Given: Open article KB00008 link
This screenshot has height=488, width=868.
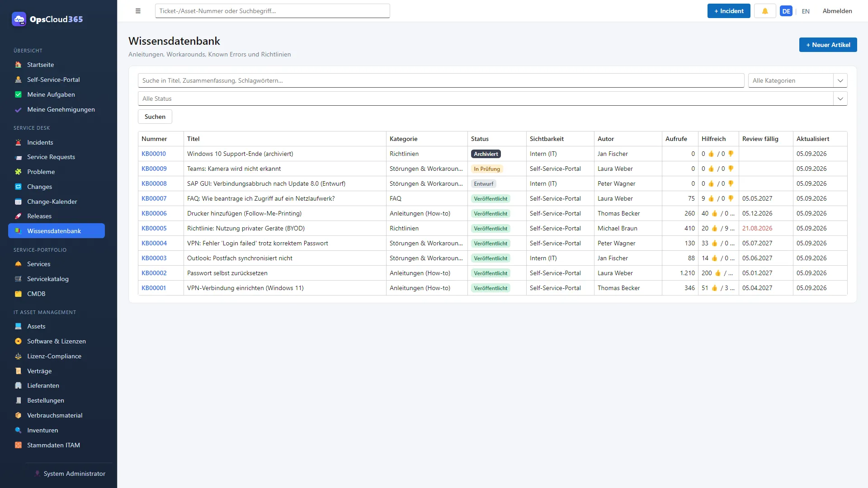Looking at the screenshot, I should (x=154, y=183).
